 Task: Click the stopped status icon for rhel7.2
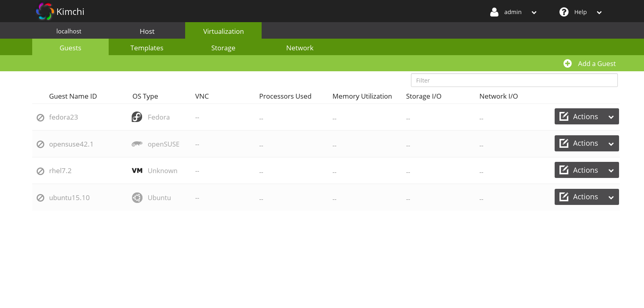(40, 171)
